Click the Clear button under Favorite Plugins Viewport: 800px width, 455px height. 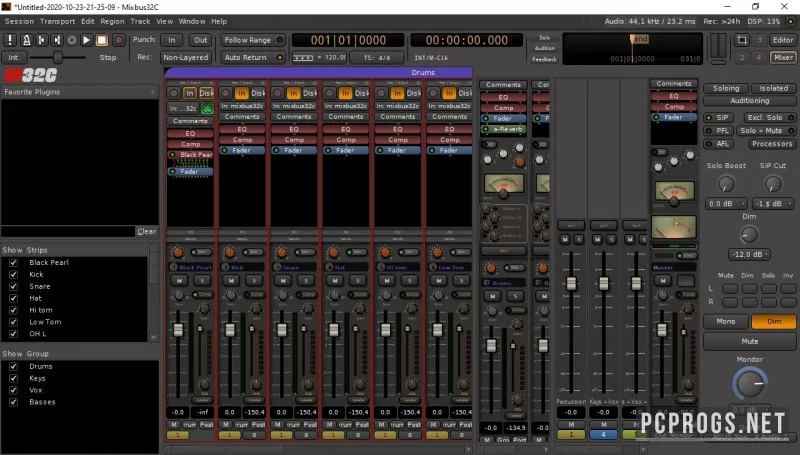click(x=146, y=231)
